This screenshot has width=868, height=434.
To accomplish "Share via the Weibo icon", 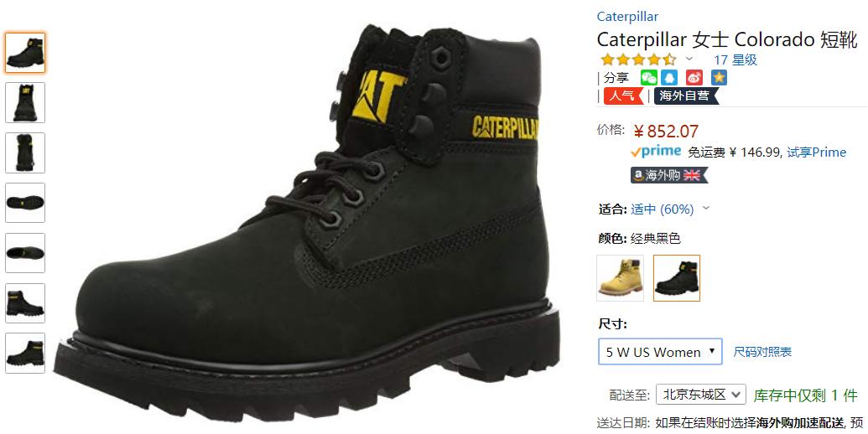I will (694, 77).
